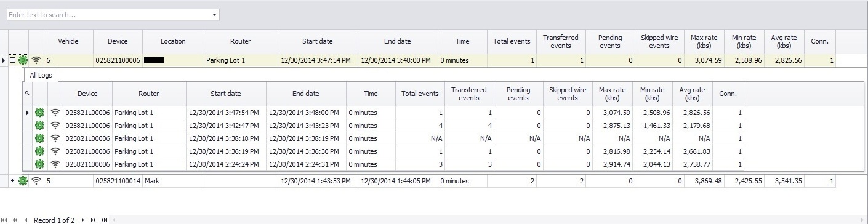Click Wi-Fi icon of the 3:42:47 PM log
The width and height of the screenshot is (868, 224).
55,126
